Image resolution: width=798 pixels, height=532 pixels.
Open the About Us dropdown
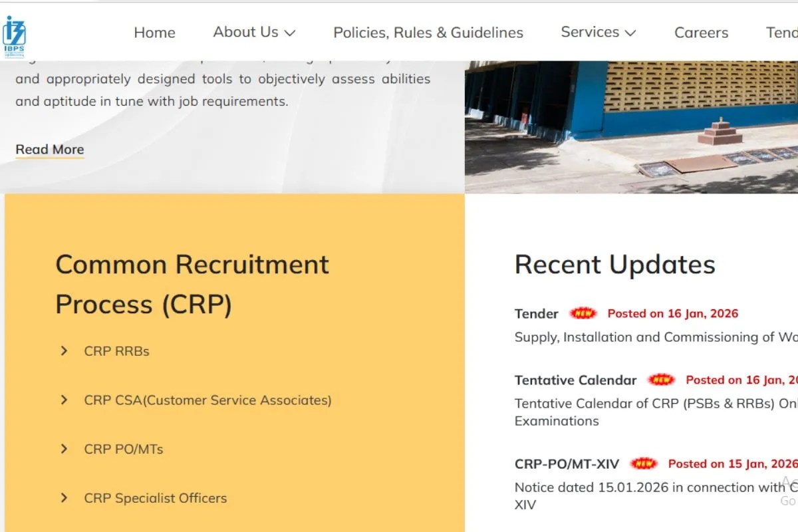pyautogui.click(x=253, y=32)
